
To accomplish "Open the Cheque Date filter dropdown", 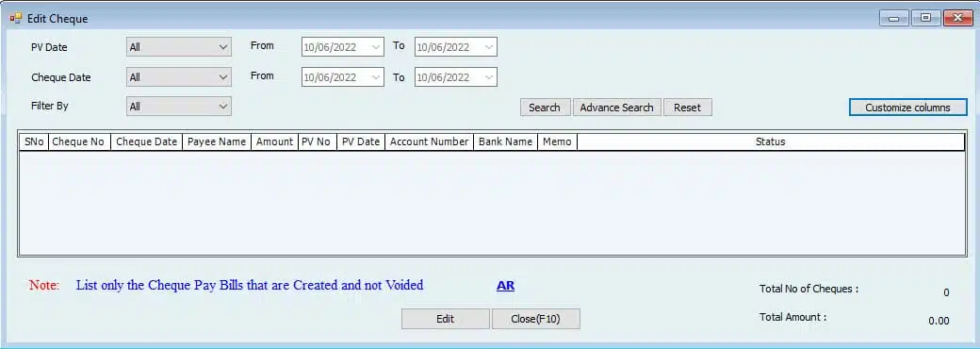I will (179, 77).
